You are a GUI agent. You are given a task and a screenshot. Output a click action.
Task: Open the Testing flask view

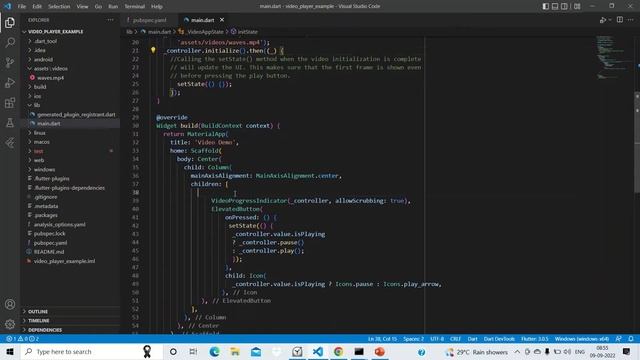point(10,123)
